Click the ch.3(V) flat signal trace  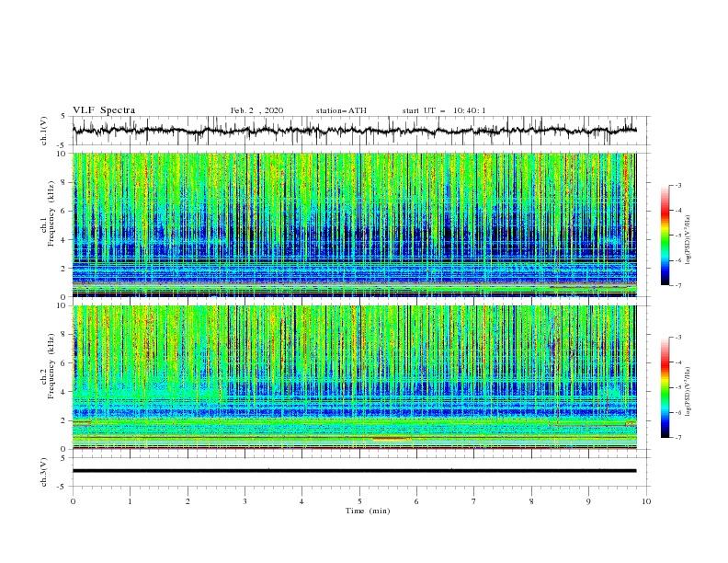tap(355, 471)
